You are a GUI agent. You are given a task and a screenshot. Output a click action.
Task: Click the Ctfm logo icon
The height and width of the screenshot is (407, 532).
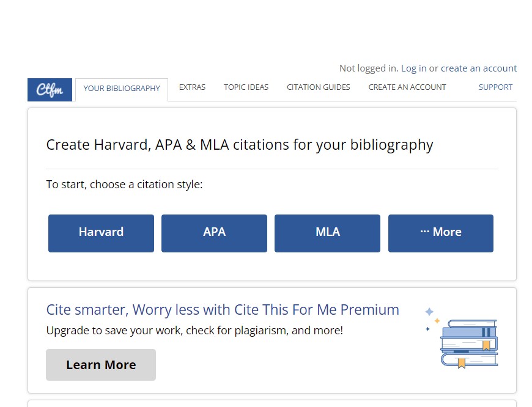click(x=50, y=89)
